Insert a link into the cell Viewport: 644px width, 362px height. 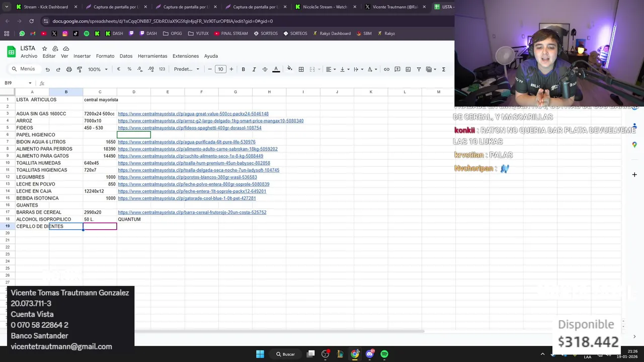point(386,69)
